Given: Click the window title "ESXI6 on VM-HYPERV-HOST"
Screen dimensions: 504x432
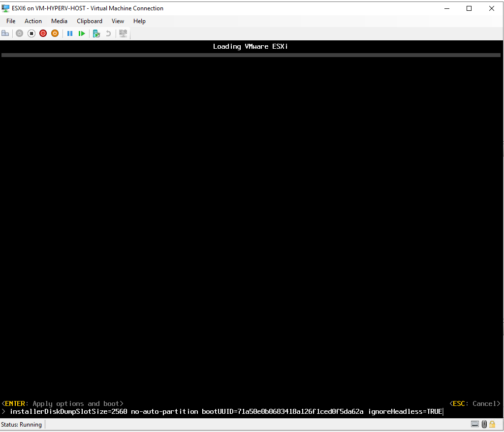Looking at the screenshot, I should tap(49, 8).
